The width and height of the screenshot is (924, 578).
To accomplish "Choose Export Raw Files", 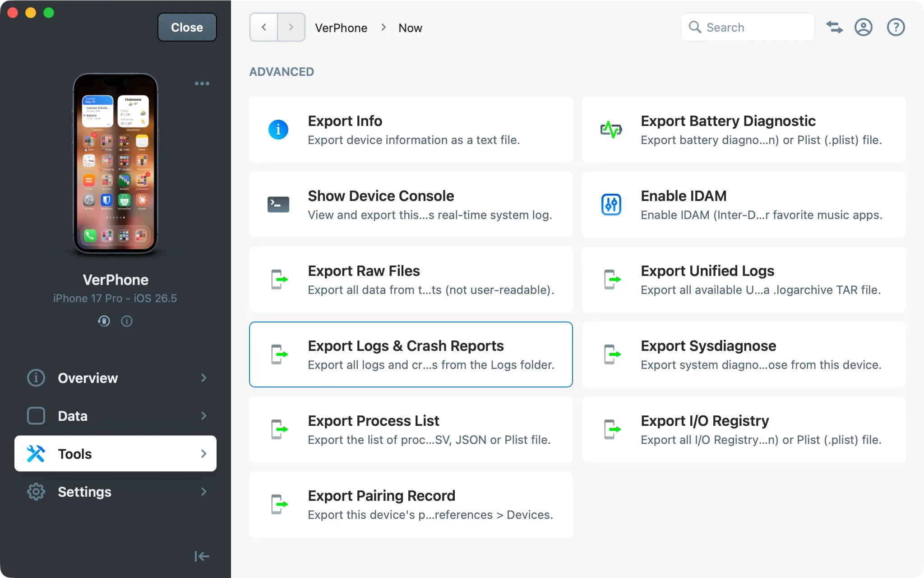I will (x=411, y=280).
